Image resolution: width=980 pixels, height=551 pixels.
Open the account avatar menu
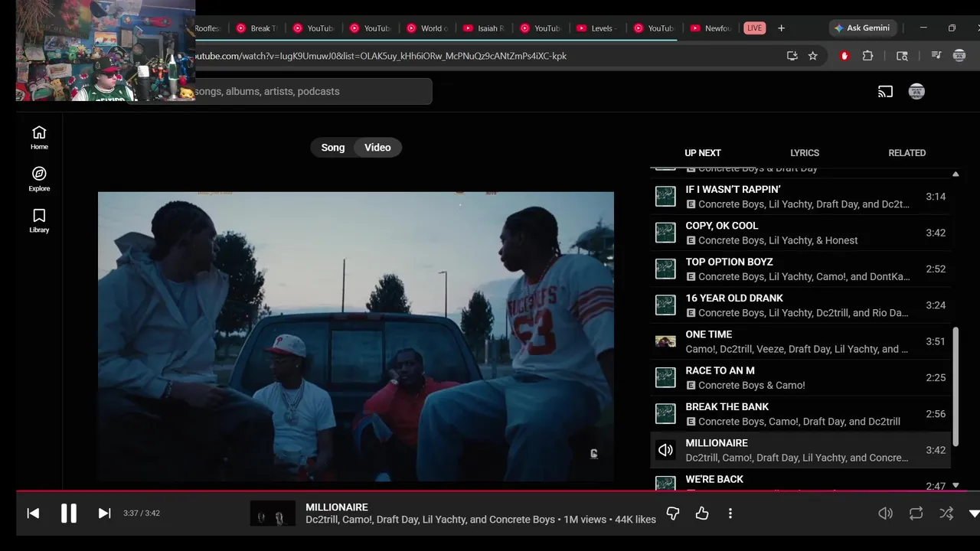tap(916, 92)
